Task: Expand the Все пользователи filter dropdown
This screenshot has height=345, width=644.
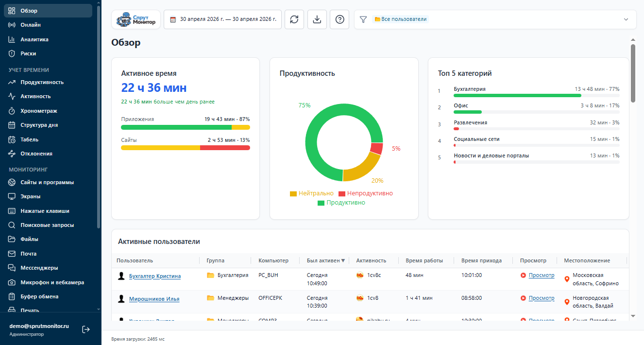Action: [626, 19]
